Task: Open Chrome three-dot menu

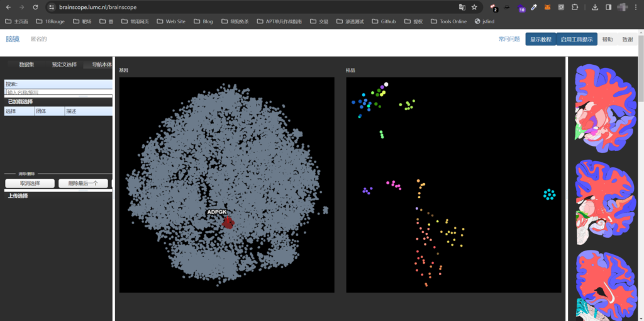Action: (x=637, y=7)
